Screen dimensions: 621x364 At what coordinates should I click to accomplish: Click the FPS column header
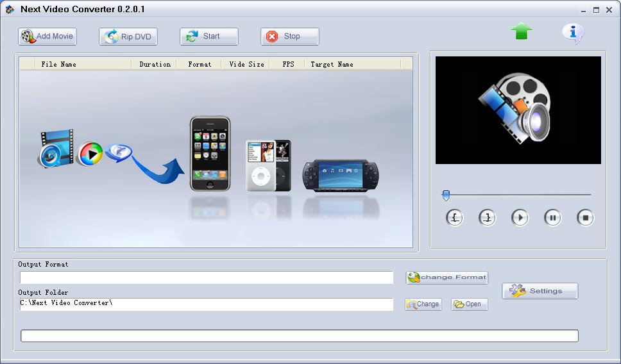click(288, 64)
